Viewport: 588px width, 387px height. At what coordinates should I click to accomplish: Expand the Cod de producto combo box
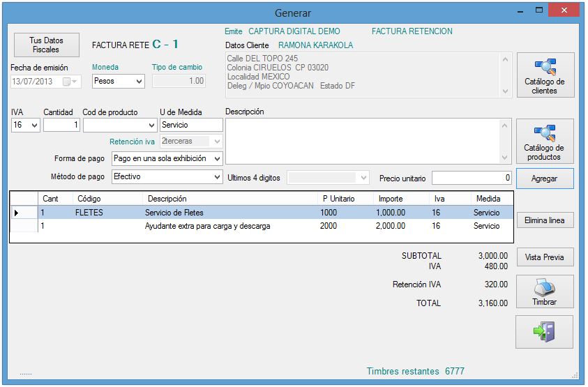click(x=152, y=126)
